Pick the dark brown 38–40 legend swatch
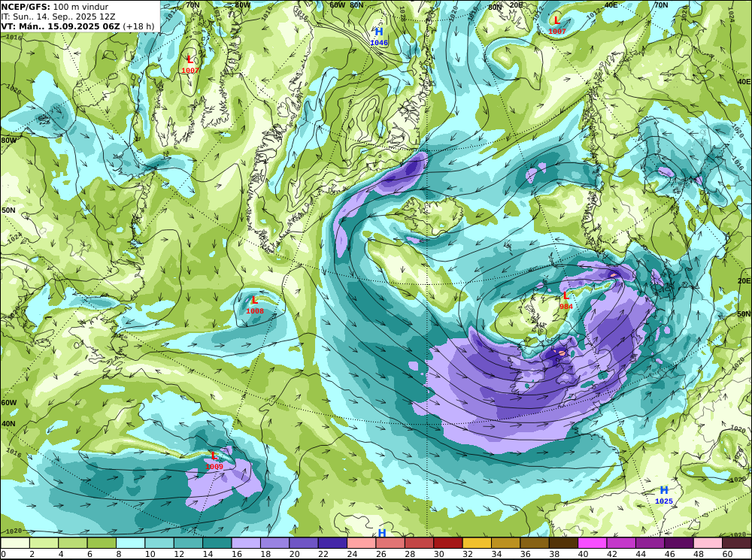 pos(563,543)
